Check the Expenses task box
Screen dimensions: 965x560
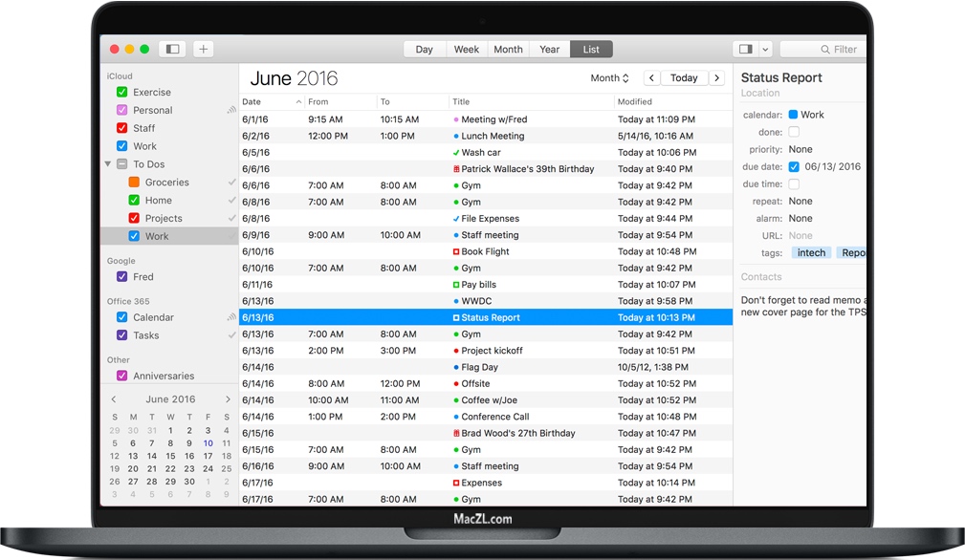[x=456, y=484]
